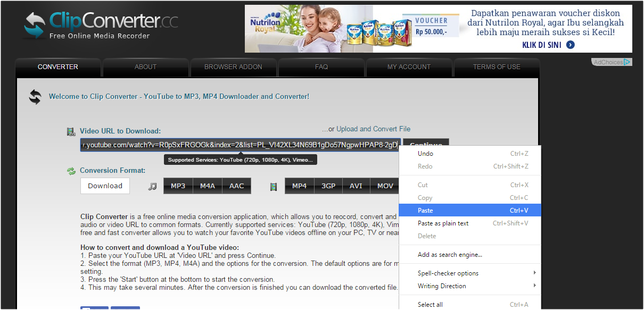Select MP3 conversion format

[178, 186]
